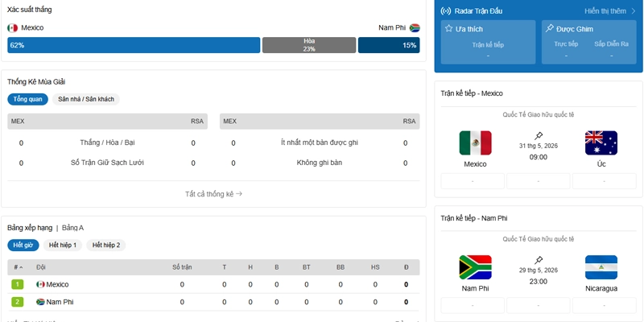The width and height of the screenshot is (644, 322).
Task: Click the Hòa 23% draw bar
Action: tap(309, 45)
